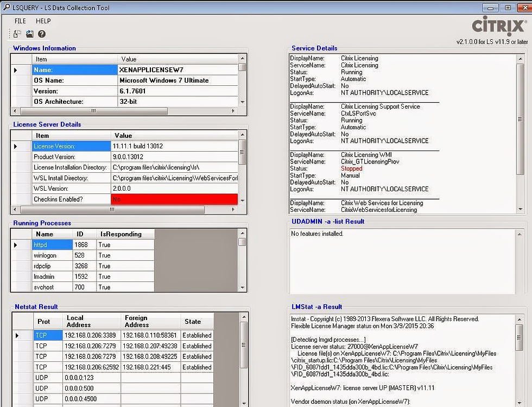Click the question mark help icon
This screenshot has width=532, height=407.
pyautogui.click(x=42, y=34)
